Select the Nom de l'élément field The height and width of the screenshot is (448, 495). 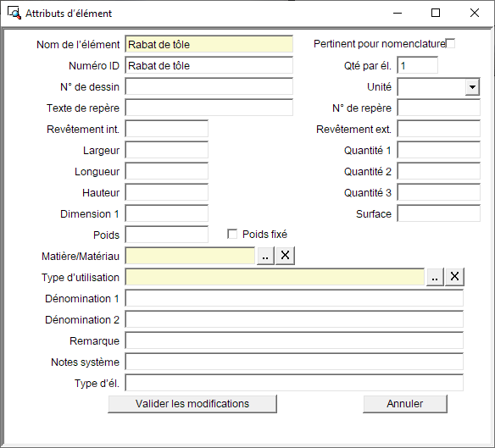209,44
